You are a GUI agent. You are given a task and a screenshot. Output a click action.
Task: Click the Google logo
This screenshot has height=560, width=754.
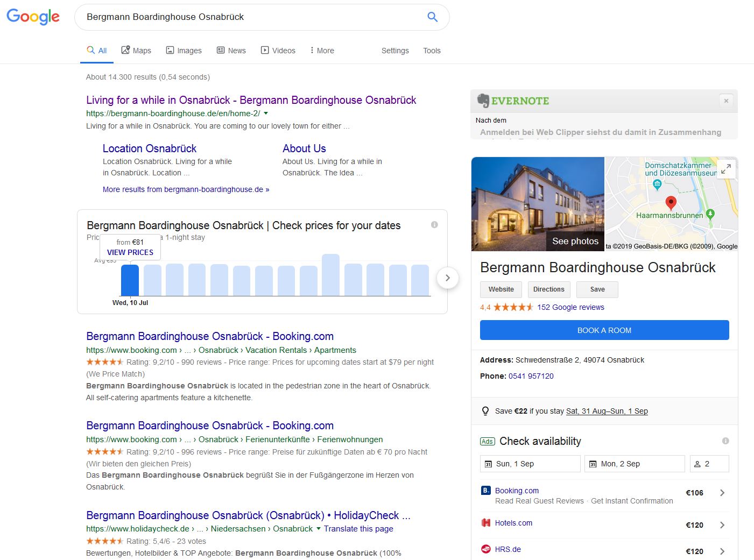point(33,17)
